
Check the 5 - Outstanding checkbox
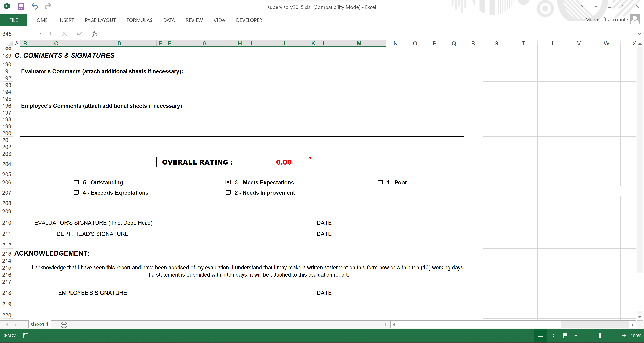coord(76,182)
